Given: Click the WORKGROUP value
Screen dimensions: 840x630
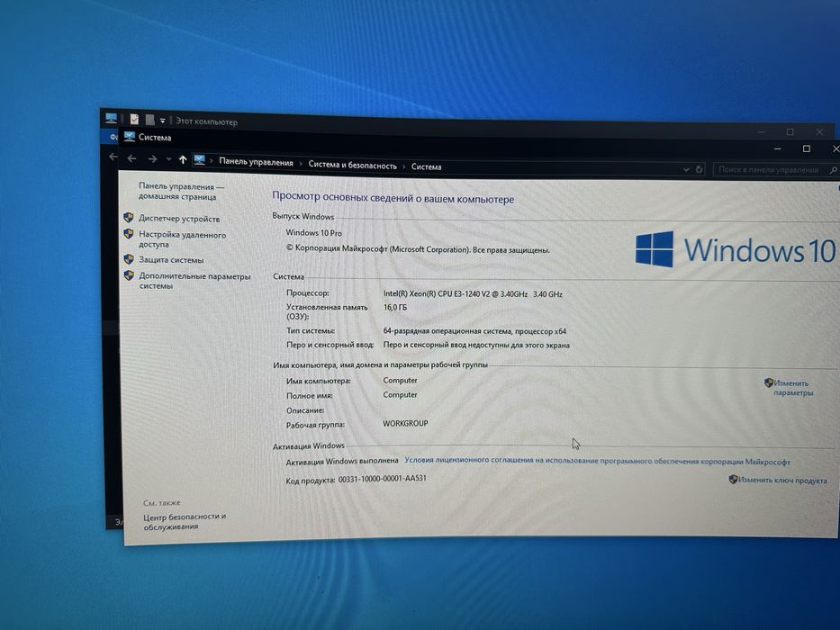Looking at the screenshot, I should click(405, 423).
